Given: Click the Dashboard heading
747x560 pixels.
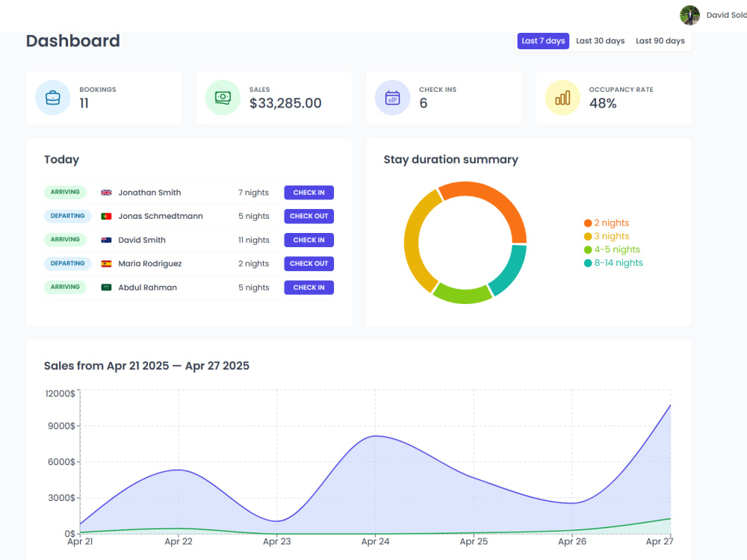Looking at the screenshot, I should [73, 41].
